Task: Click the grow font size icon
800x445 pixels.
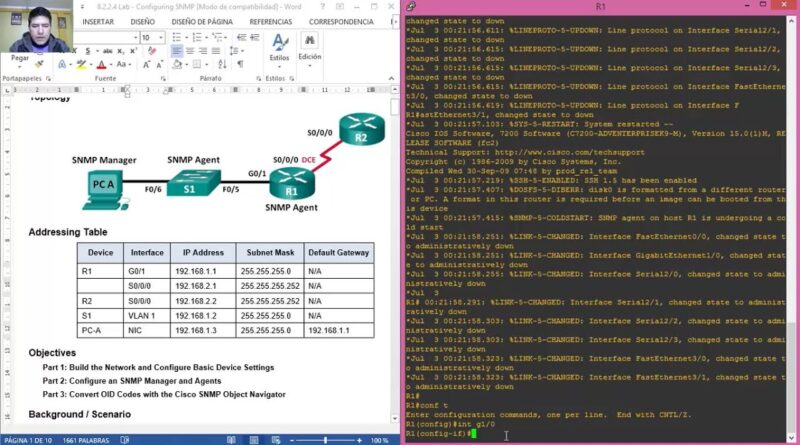Action: [x=146, y=64]
